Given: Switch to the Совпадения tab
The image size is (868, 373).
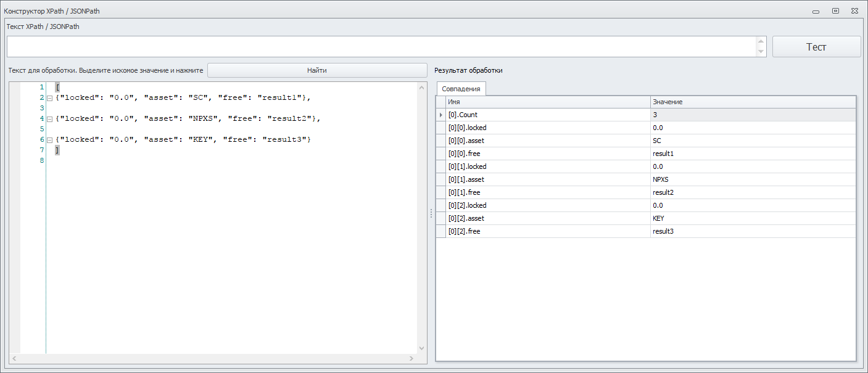Looking at the screenshot, I should [461, 89].
